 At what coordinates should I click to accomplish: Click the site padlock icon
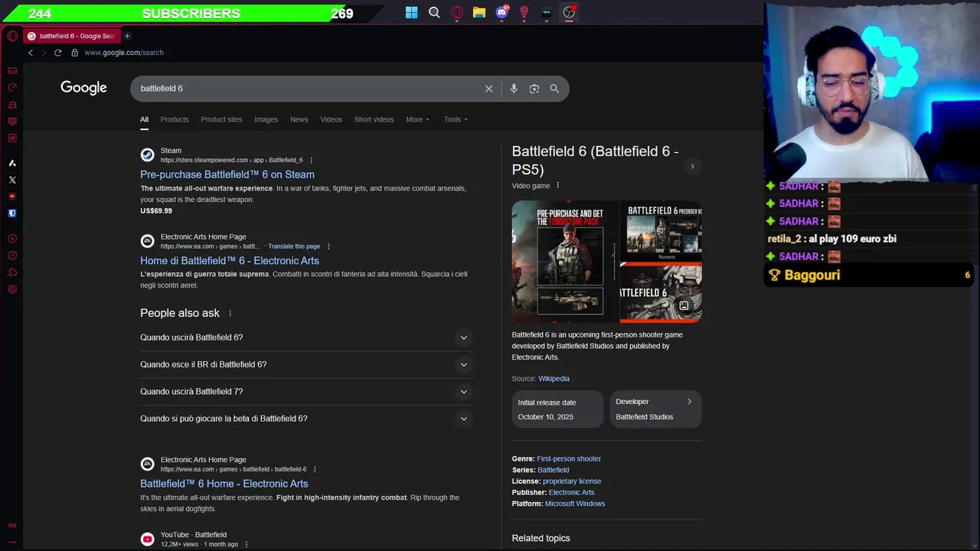point(74,53)
